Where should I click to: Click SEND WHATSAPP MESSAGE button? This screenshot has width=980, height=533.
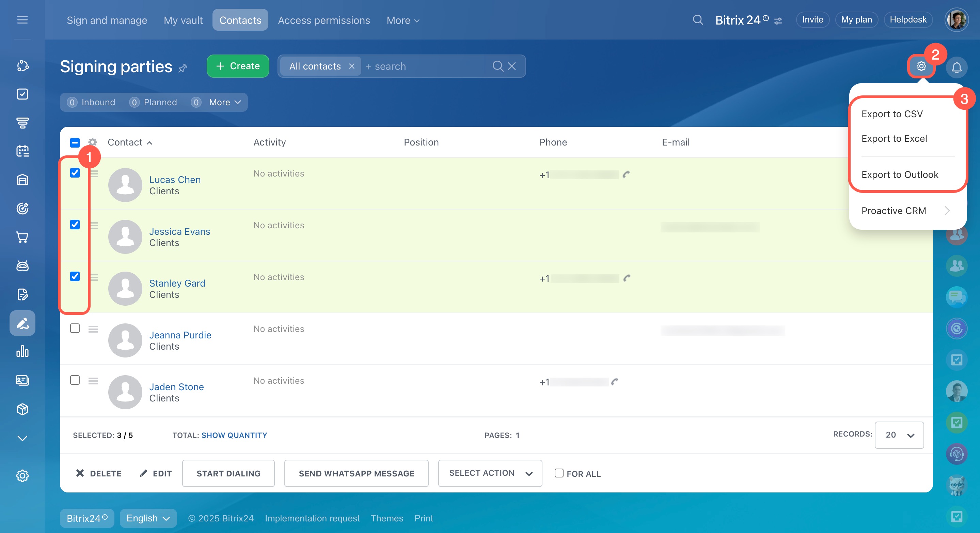point(356,473)
